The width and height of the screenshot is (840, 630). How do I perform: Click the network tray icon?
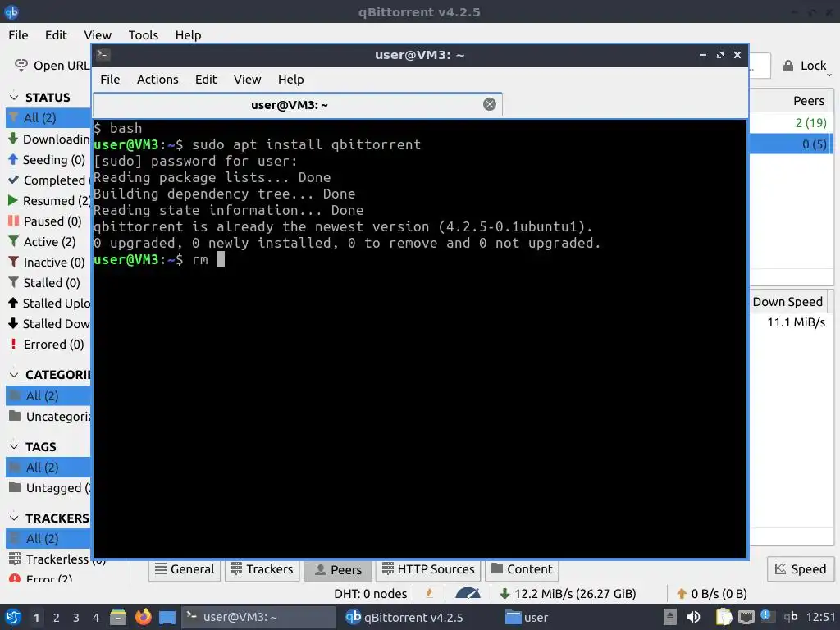pos(746,617)
